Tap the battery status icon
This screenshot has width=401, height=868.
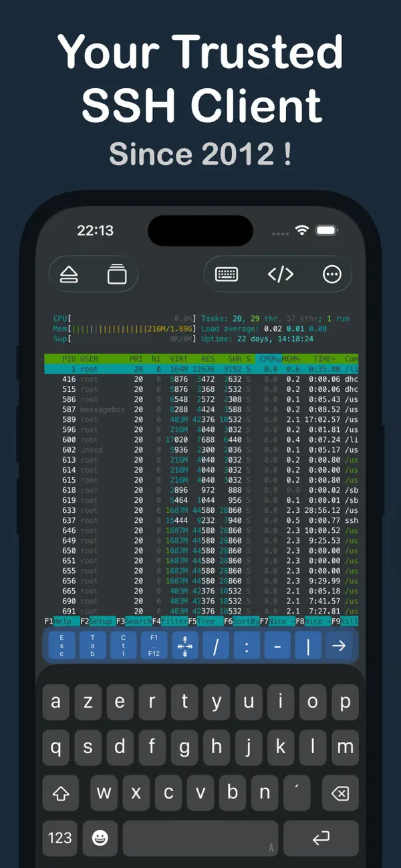click(327, 230)
